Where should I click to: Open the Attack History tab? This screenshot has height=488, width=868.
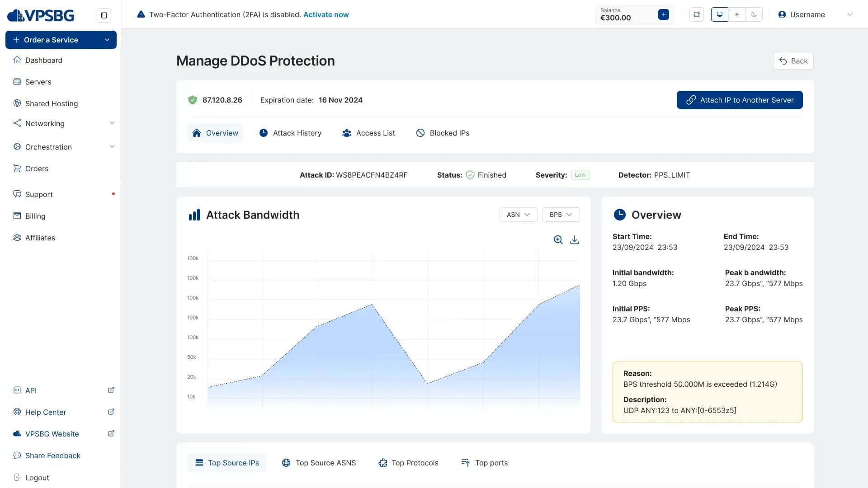(x=290, y=133)
